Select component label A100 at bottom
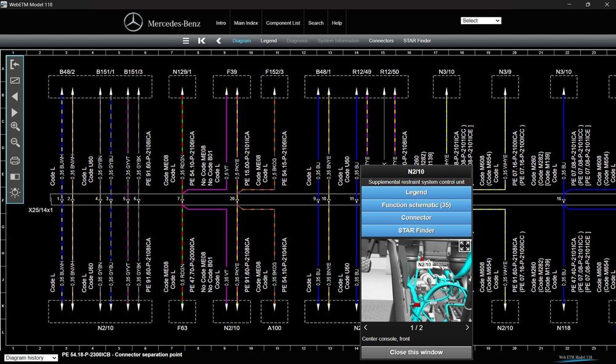The width and height of the screenshot is (616, 364). (274, 328)
